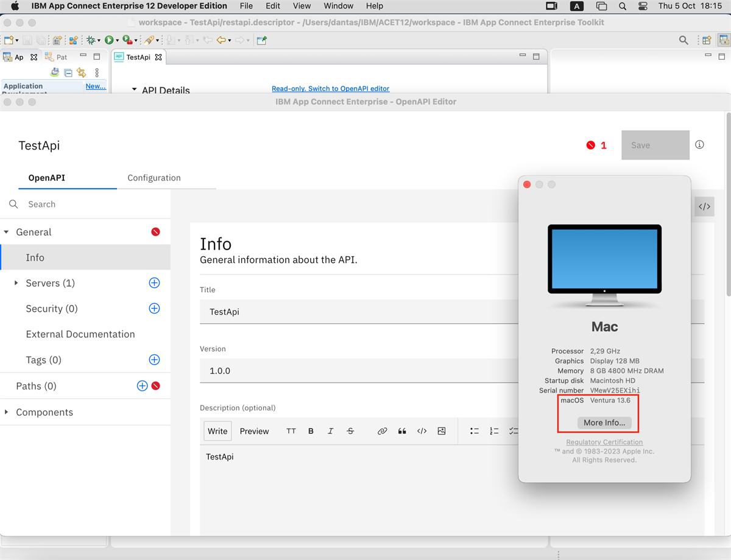731x560 pixels.
Task: Click the Collapse All icon in Application view
Action: tap(68, 73)
